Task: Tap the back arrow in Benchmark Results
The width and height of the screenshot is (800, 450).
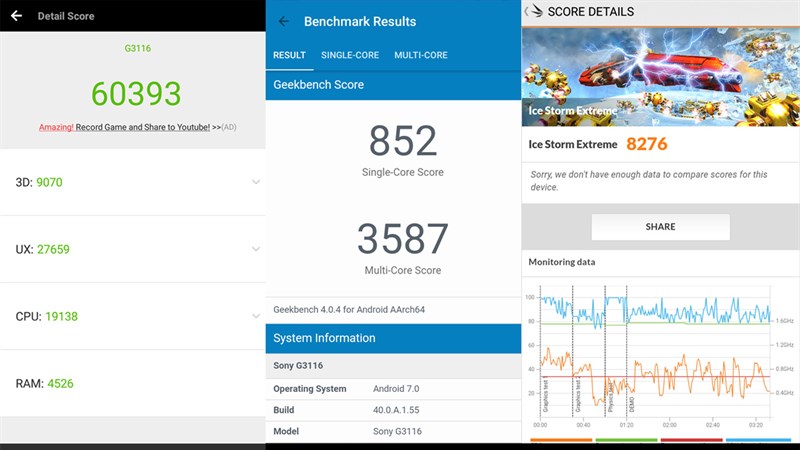Action: click(x=284, y=21)
